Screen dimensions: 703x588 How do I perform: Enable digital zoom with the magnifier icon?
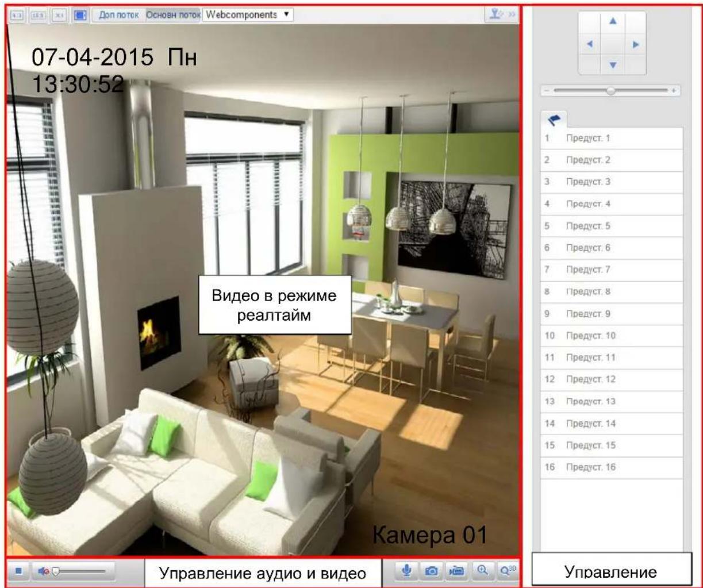(483, 571)
